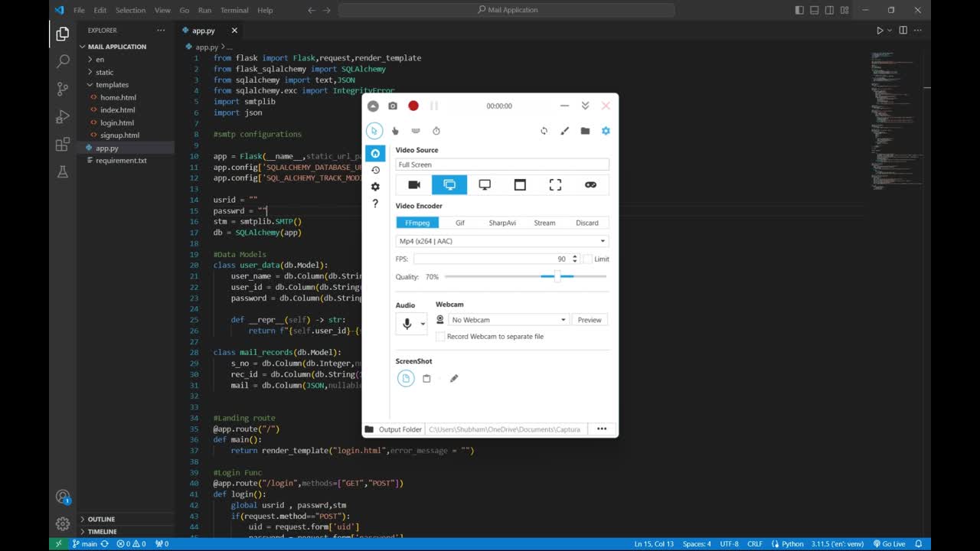
Task: Open the No Webcam dropdown
Action: (x=508, y=320)
